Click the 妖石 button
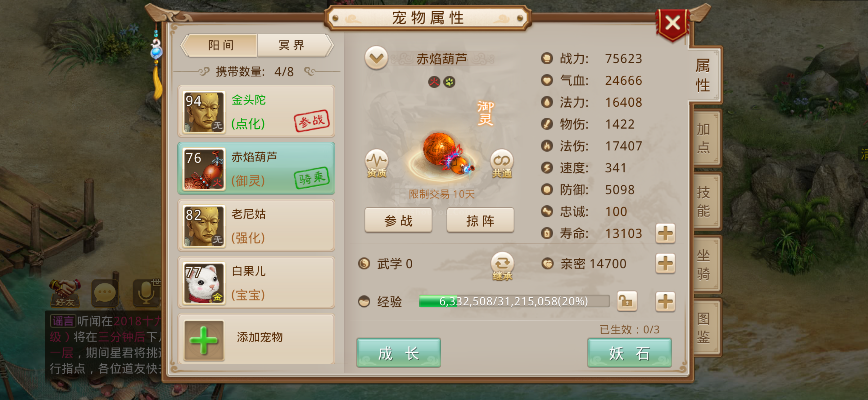 pyautogui.click(x=629, y=353)
